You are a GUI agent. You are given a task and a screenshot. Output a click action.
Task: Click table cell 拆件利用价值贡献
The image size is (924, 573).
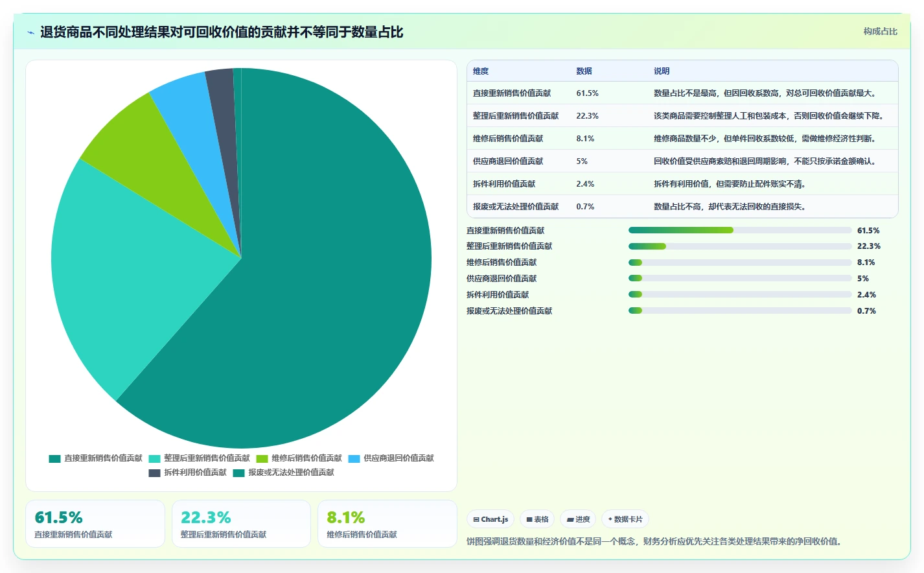pos(504,184)
